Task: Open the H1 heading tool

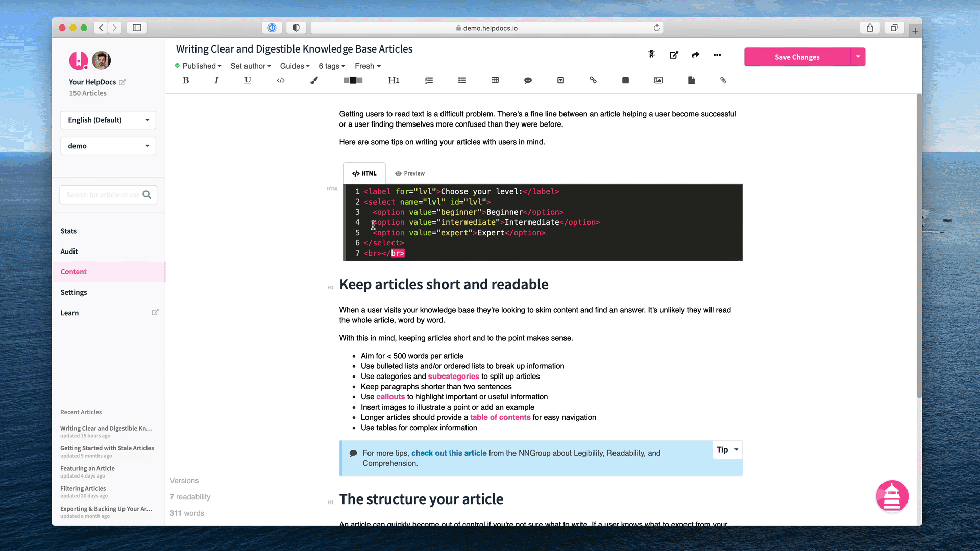Action: [394, 80]
